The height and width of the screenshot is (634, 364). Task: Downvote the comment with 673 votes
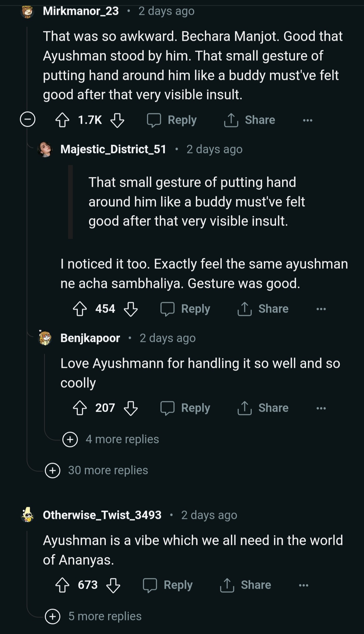[113, 585]
